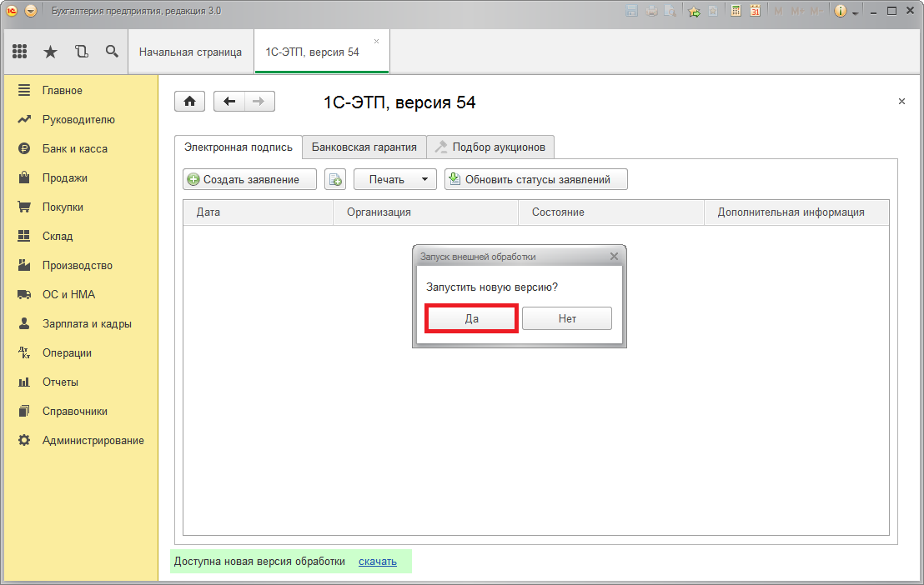Click the copy application icon button
924x585 pixels.
click(335, 179)
